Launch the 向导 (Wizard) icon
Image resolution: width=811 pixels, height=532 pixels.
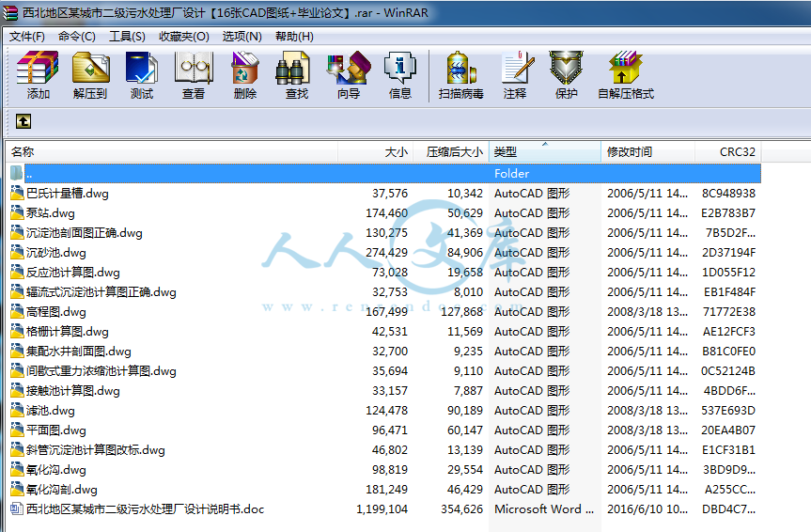[349, 68]
